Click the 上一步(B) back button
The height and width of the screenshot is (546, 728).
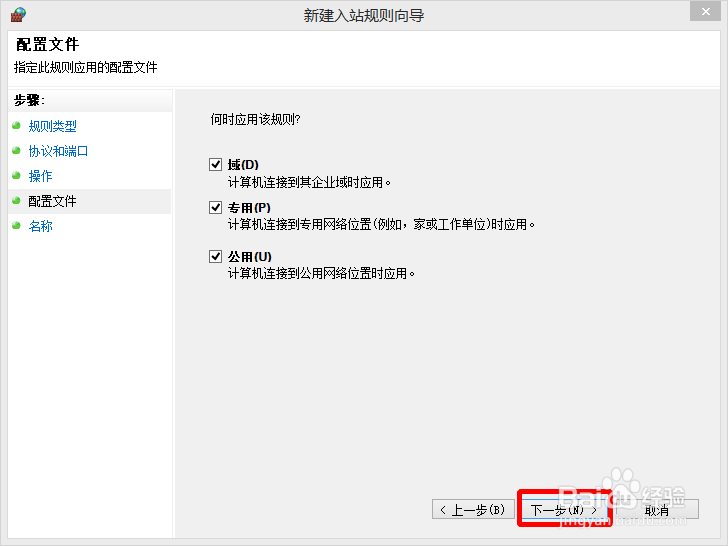tap(473, 510)
